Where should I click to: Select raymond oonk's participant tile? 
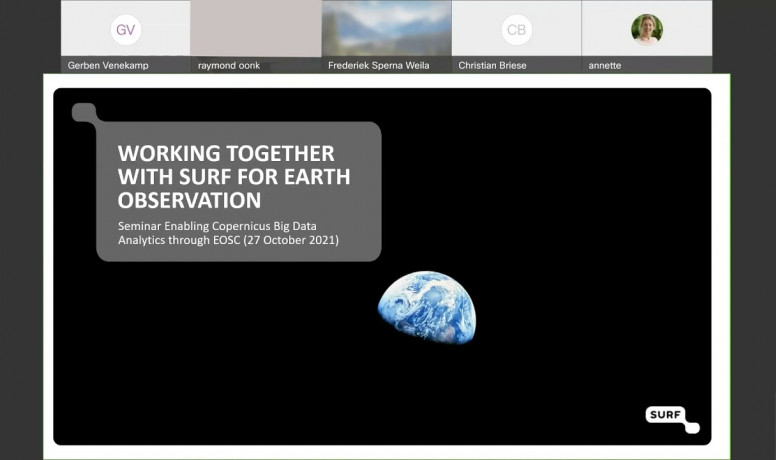(x=256, y=37)
